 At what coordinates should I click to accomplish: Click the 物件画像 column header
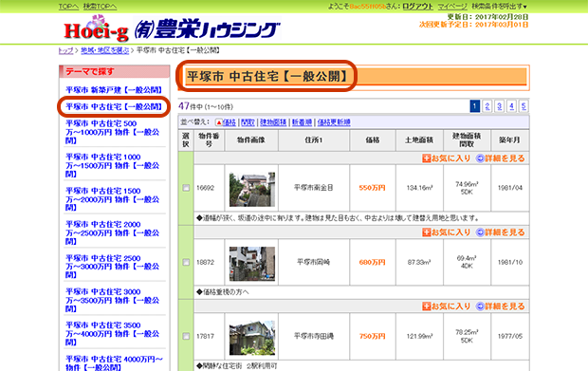pos(251,139)
